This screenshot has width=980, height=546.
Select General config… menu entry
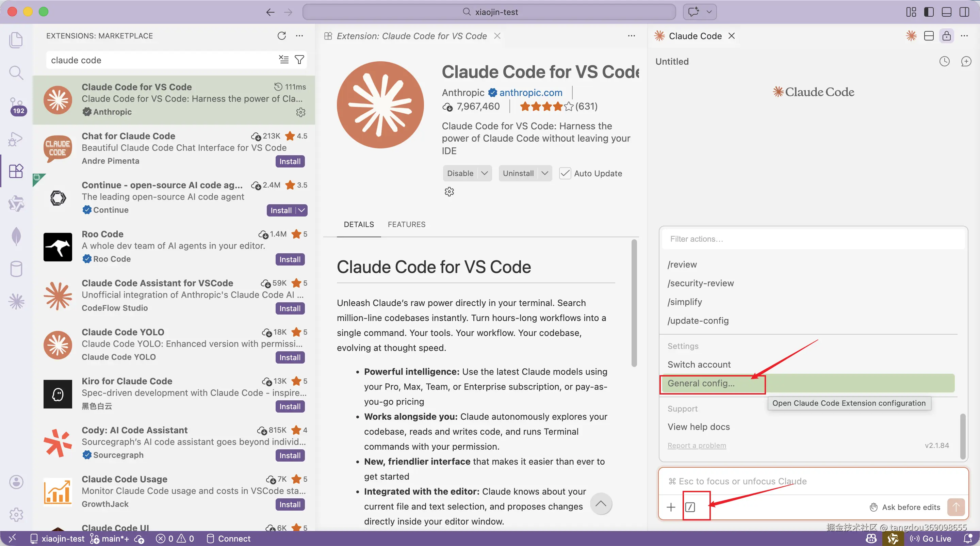pyautogui.click(x=701, y=383)
